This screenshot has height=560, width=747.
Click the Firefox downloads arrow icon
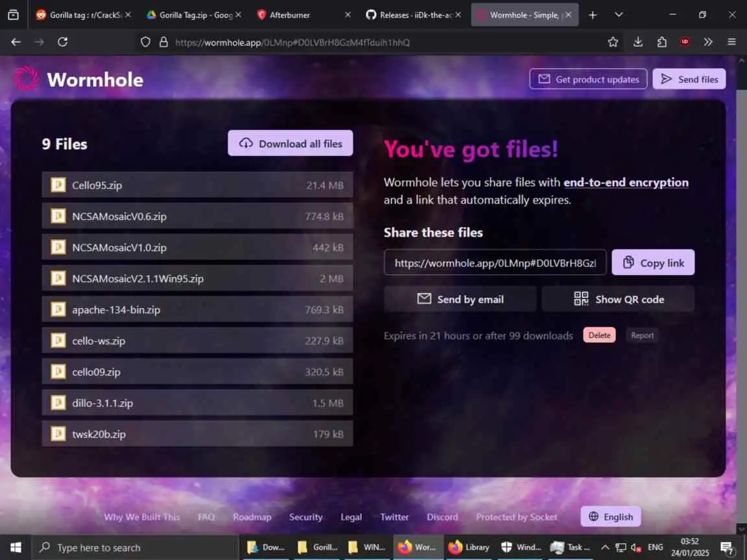pyautogui.click(x=637, y=42)
